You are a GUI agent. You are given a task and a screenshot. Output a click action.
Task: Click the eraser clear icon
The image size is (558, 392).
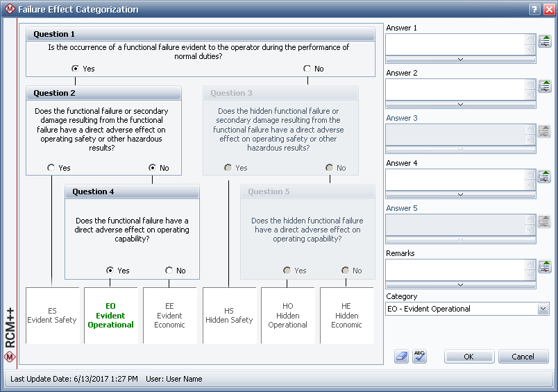coord(402,356)
